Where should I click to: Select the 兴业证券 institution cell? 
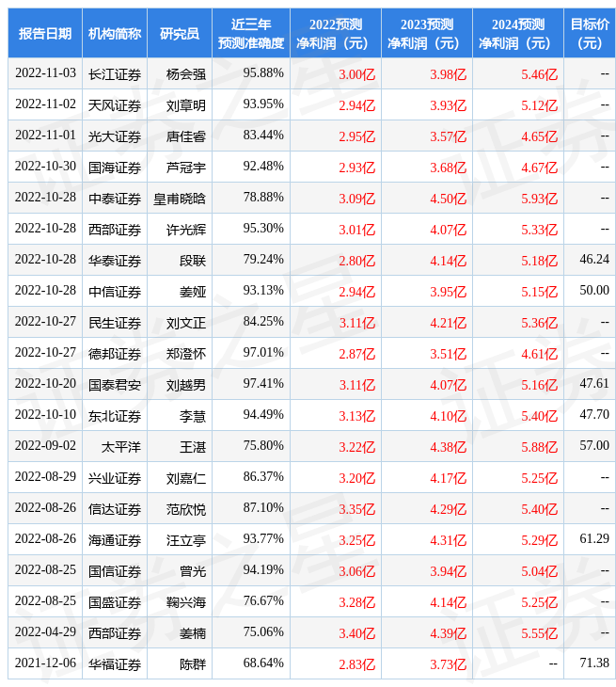[x=115, y=478]
